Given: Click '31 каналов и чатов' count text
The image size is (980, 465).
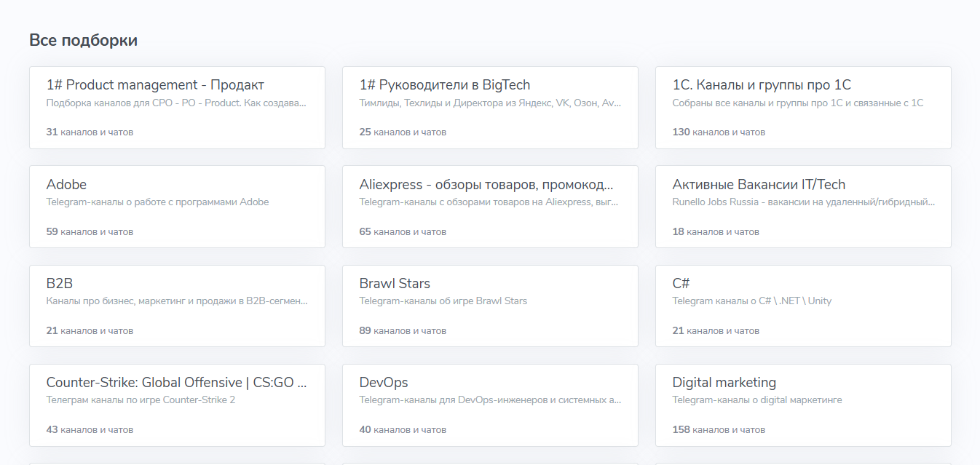Looking at the screenshot, I should click(x=90, y=132).
